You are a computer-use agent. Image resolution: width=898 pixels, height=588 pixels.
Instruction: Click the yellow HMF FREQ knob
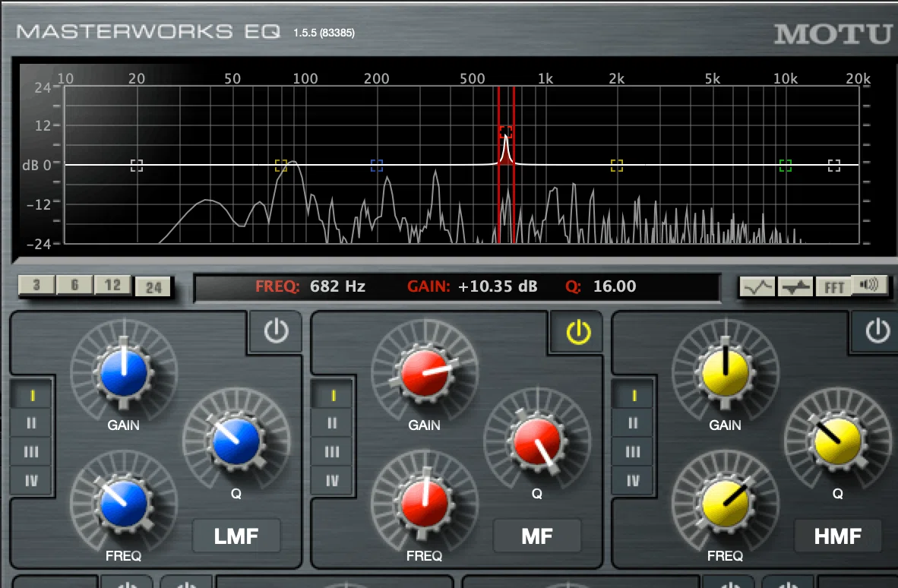[725, 503]
